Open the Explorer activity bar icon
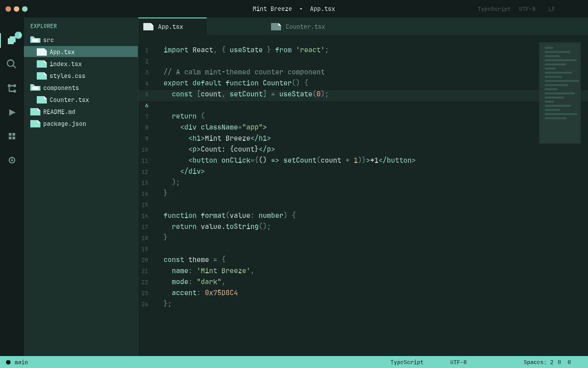The height and width of the screenshot is (368, 588). point(12,40)
